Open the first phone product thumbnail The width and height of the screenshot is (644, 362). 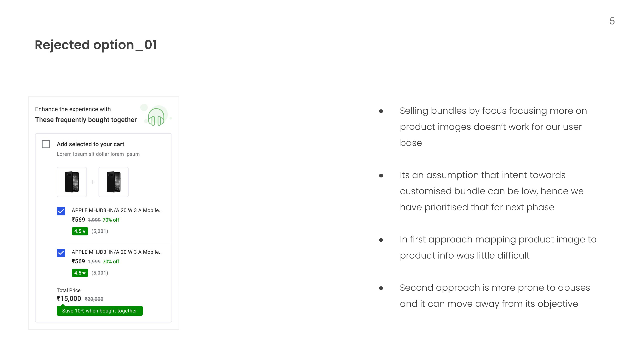(72, 182)
